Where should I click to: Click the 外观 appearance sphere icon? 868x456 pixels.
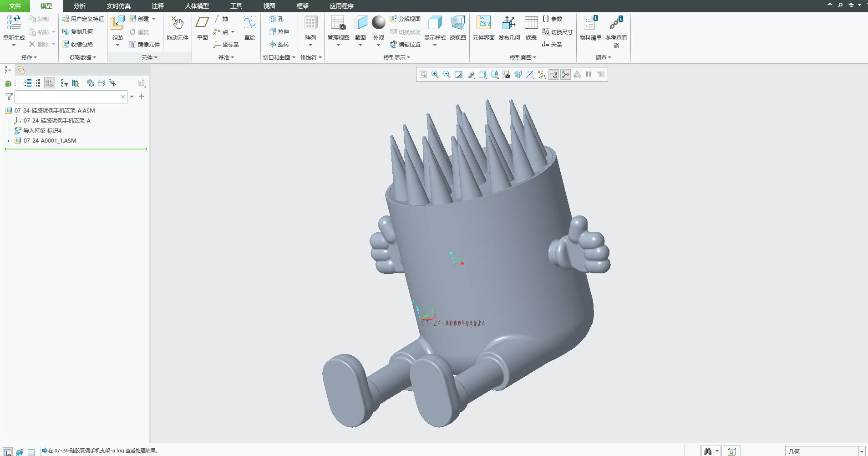coord(378,22)
